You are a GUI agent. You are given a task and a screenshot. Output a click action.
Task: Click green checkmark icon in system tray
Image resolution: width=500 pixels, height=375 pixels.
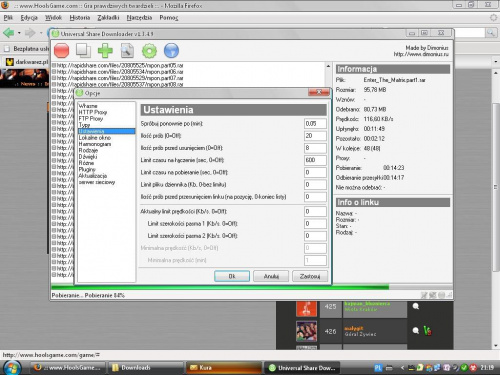[x=464, y=368]
